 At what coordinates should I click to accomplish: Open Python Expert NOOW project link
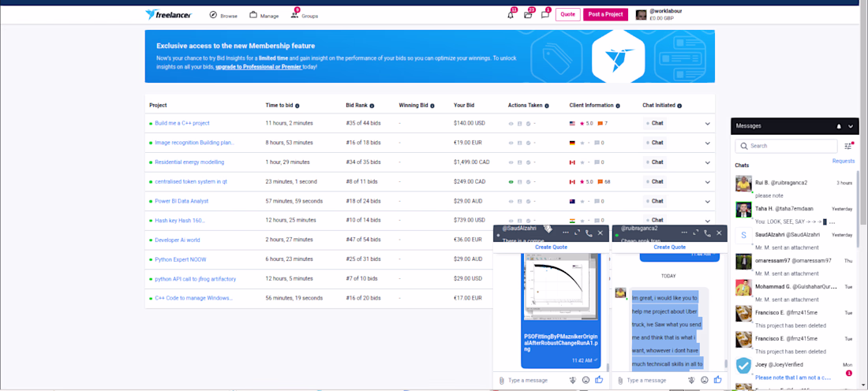tap(181, 259)
